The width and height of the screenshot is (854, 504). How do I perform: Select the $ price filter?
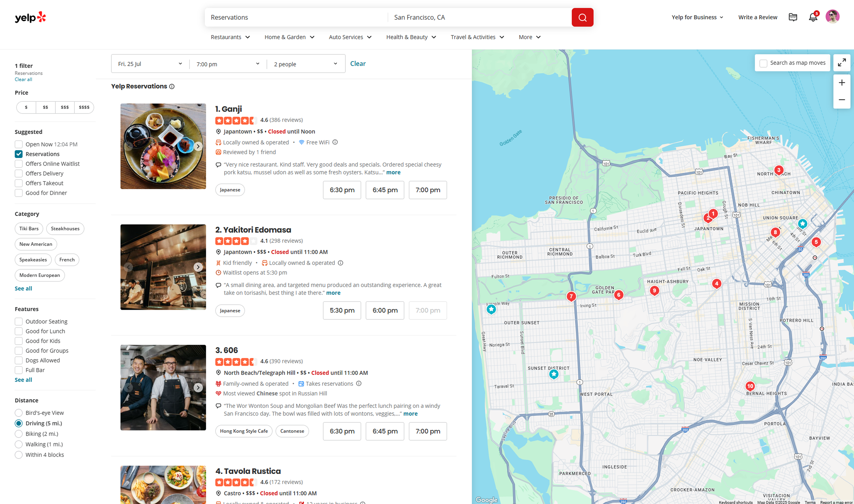tap(26, 107)
